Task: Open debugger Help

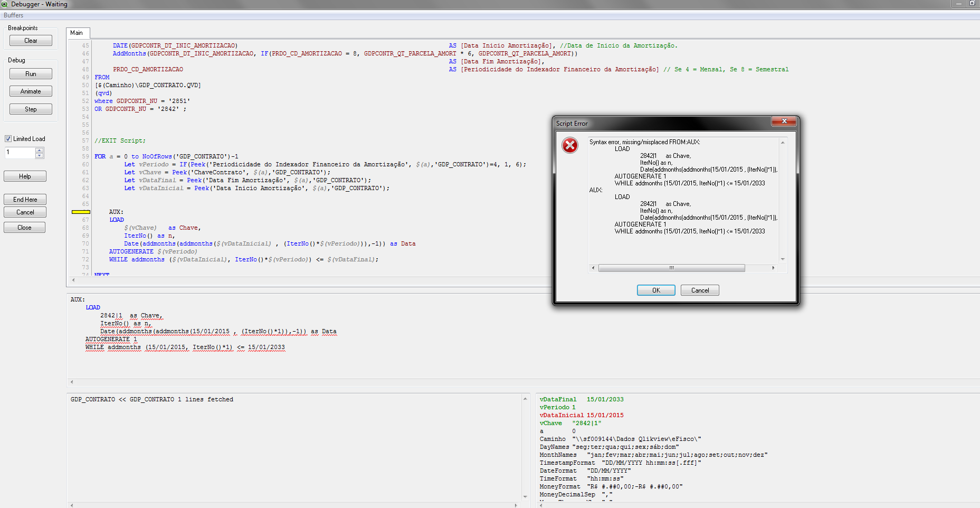Action: click(25, 176)
